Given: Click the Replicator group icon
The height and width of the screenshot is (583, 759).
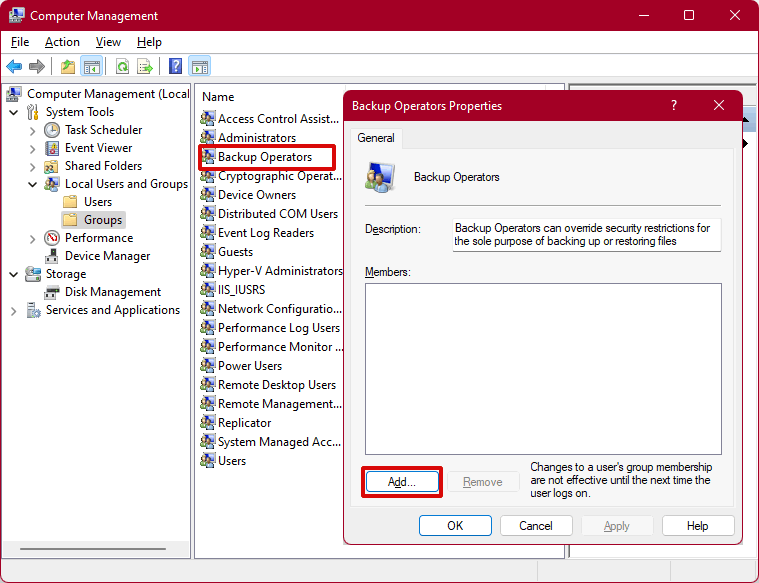Looking at the screenshot, I should tap(208, 422).
